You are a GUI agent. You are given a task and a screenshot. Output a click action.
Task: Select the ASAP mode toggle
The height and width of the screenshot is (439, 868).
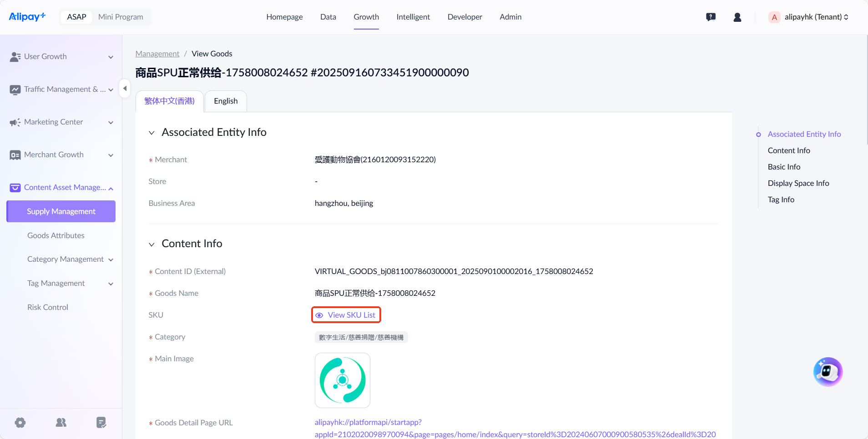(x=76, y=17)
